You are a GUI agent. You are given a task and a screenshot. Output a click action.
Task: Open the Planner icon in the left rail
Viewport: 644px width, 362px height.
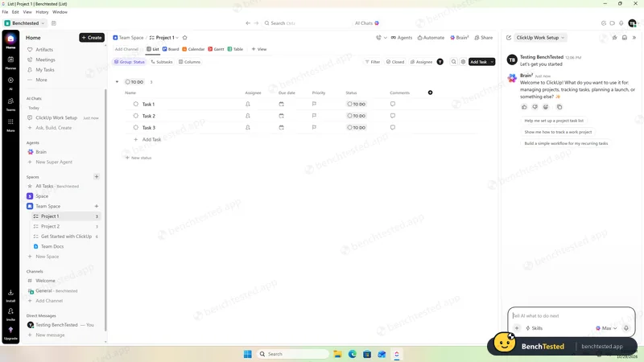pos(10,62)
